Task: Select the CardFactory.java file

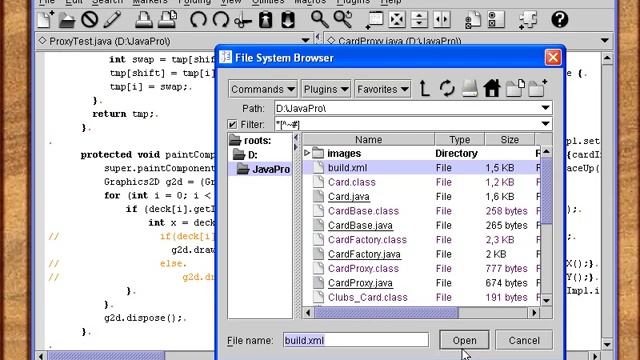Action: pos(364,254)
